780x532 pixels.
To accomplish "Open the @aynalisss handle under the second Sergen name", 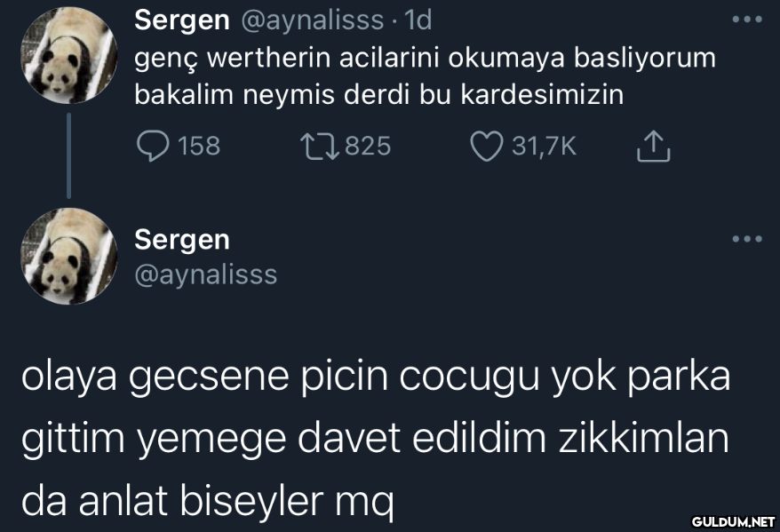I will [x=205, y=275].
